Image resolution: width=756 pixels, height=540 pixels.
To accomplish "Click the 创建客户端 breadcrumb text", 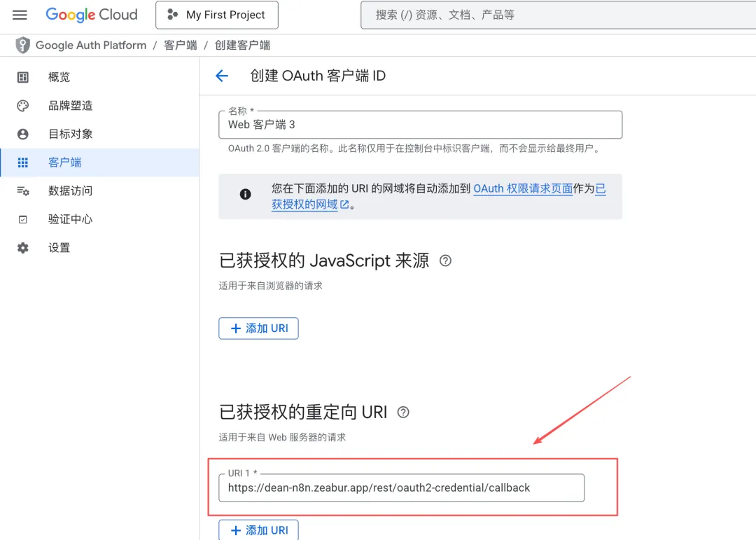I will pos(242,46).
